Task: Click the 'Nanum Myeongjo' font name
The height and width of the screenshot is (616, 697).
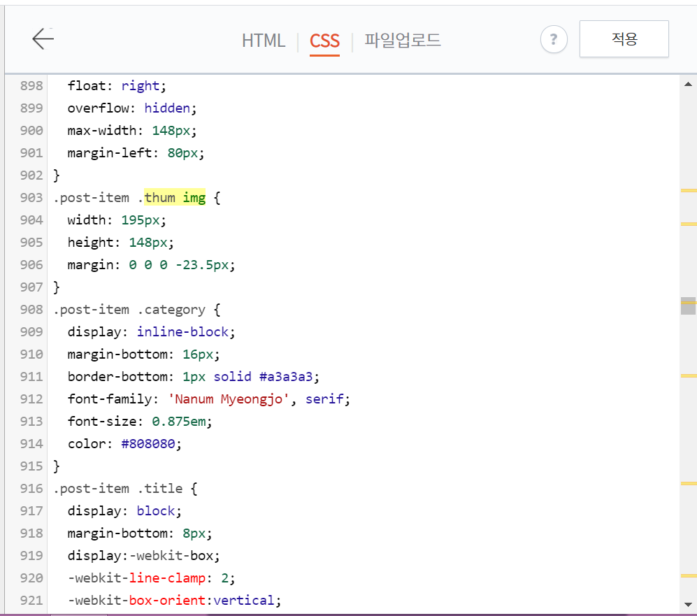Action: pyautogui.click(x=229, y=399)
